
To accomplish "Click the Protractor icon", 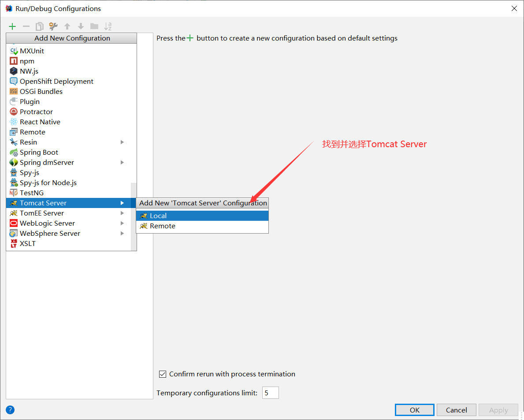I will point(14,112).
